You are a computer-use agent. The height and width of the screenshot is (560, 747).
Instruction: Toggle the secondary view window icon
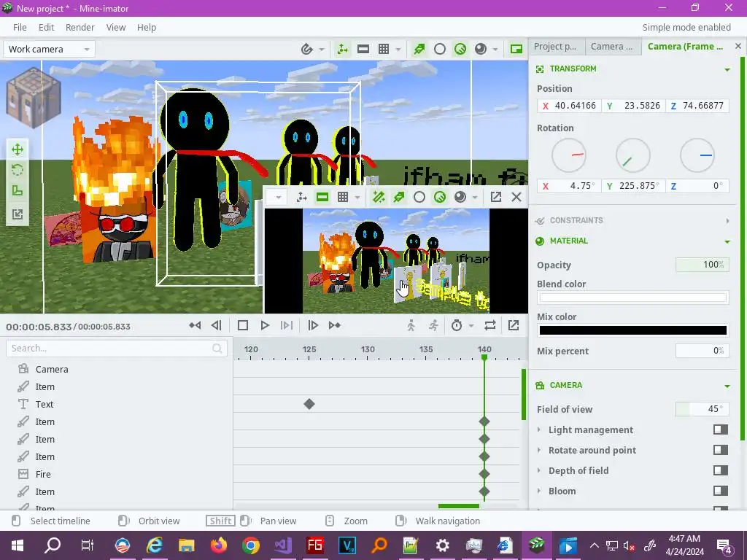516,49
